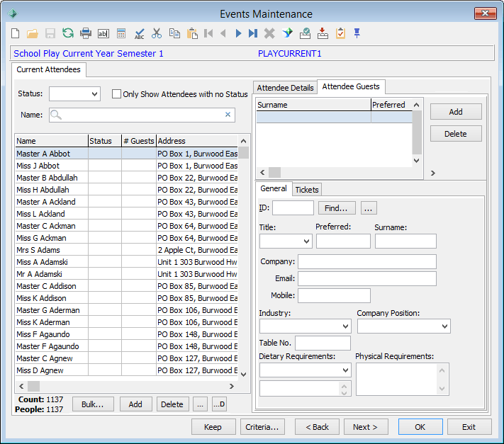Click the attendee list vertical scroll down arrow
The height and width of the screenshot is (444, 504).
(x=244, y=375)
